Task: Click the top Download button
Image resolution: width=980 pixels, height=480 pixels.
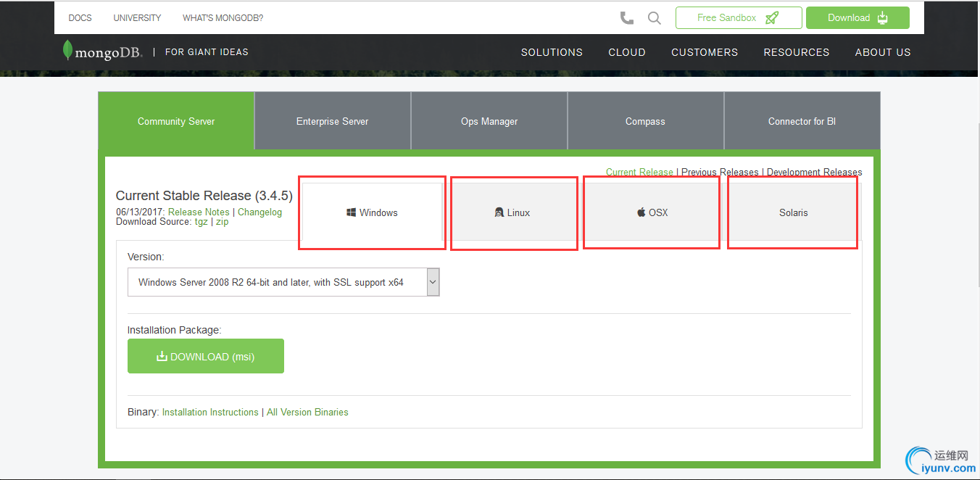Action: [x=857, y=18]
